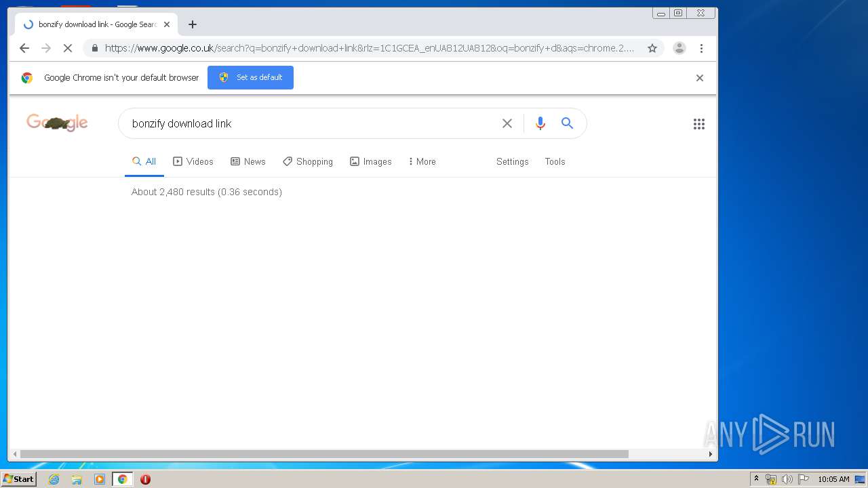868x488 pixels.
Task: Open the red Opera-style taskbar icon
Action: pos(145,479)
